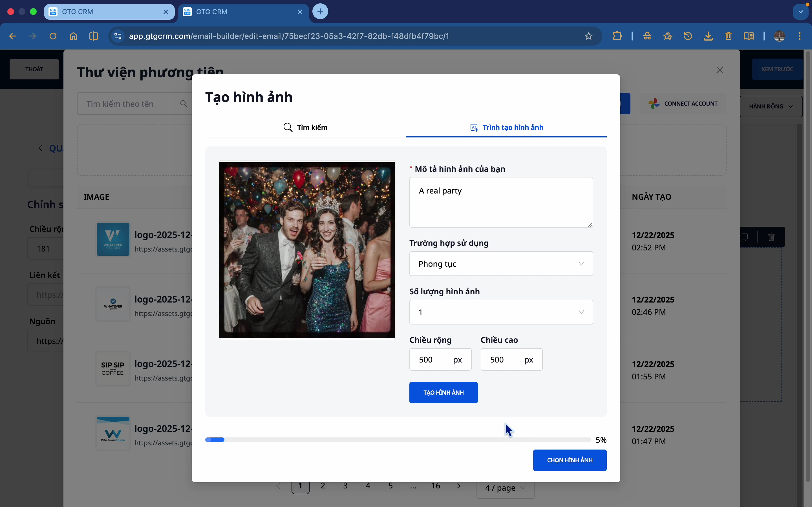This screenshot has height=507, width=812.
Task: Expand the HÀNH ĐỘNG dropdown menu
Action: pos(771,106)
